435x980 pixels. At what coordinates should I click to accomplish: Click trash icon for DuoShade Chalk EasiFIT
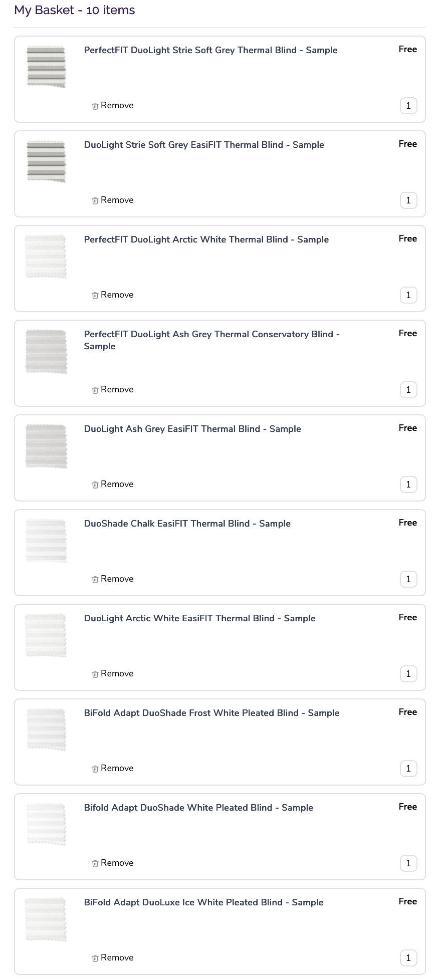(x=95, y=579)
